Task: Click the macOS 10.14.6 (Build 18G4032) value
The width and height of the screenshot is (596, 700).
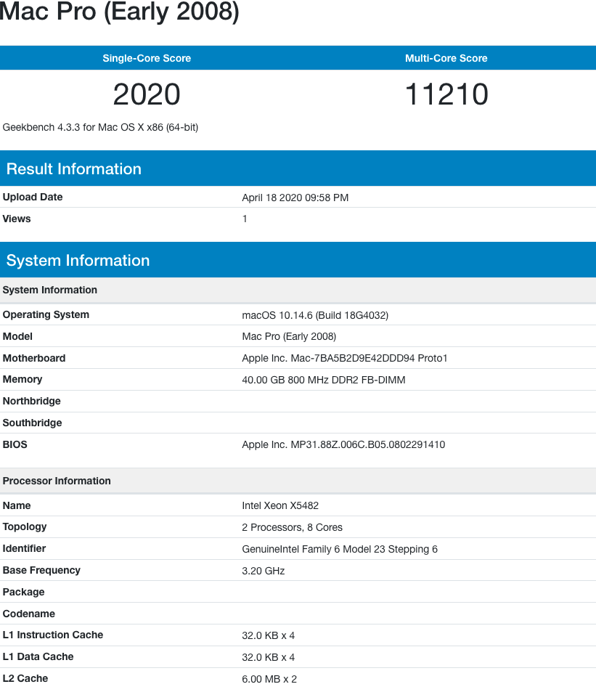Action: (315, 315)
